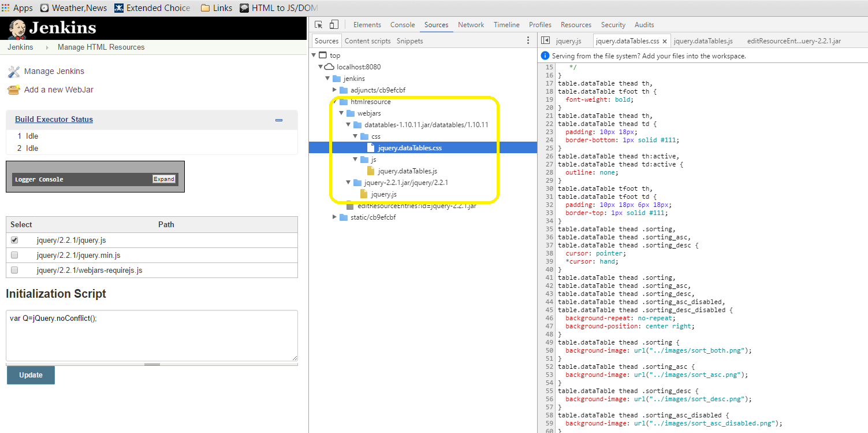Collapse the datatables-1.10.11.jar folder
868x433 pixels.
point(348,125)
